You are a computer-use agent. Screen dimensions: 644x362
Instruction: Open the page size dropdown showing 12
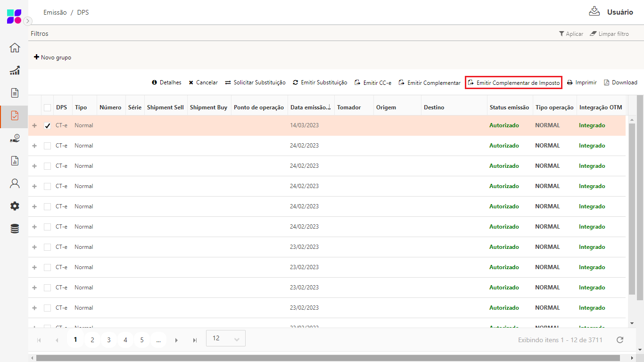point(226,338)
